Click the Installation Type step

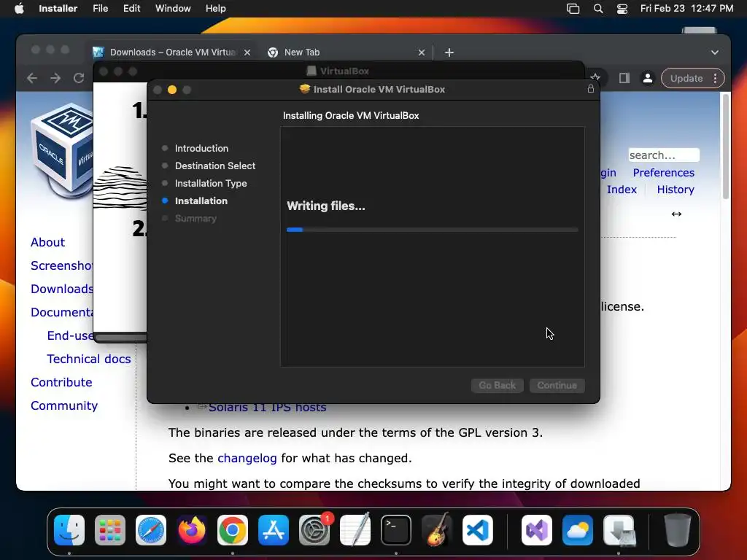tap(211, 183)
